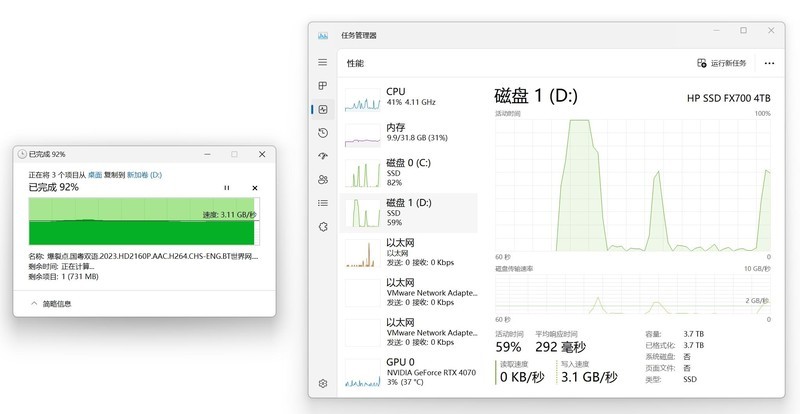800x414 pixels.
Task: Open the App history icon in sidebar
Action: point(322,133)
